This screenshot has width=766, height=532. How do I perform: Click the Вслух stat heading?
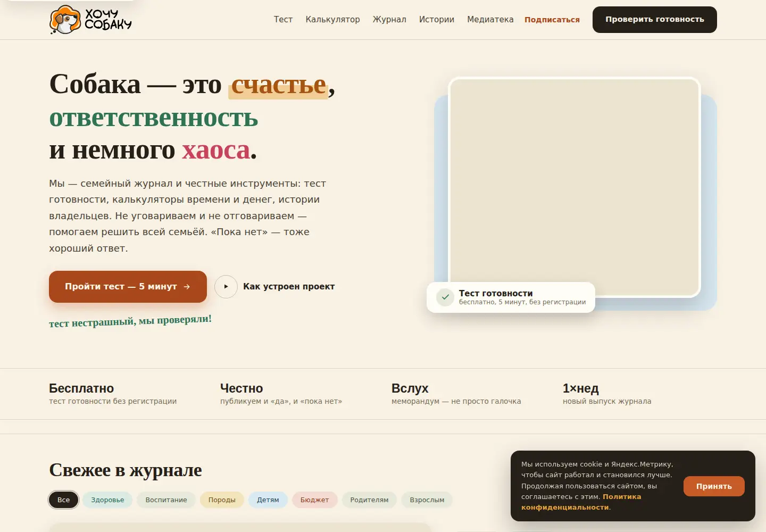point(410,388)
